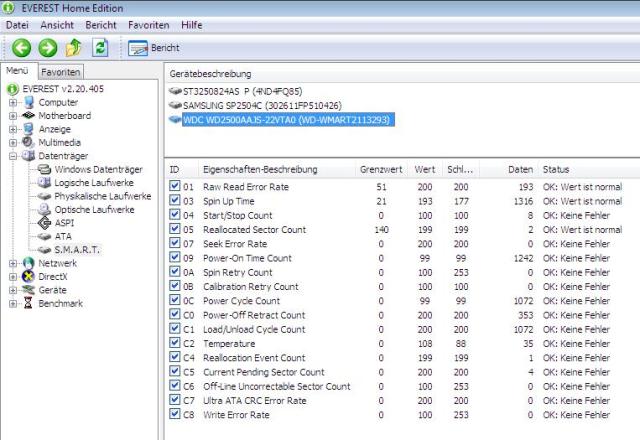Collapse the Datenträger tree node
This screenshot has height=440, width=640.
tap(13, 156)
